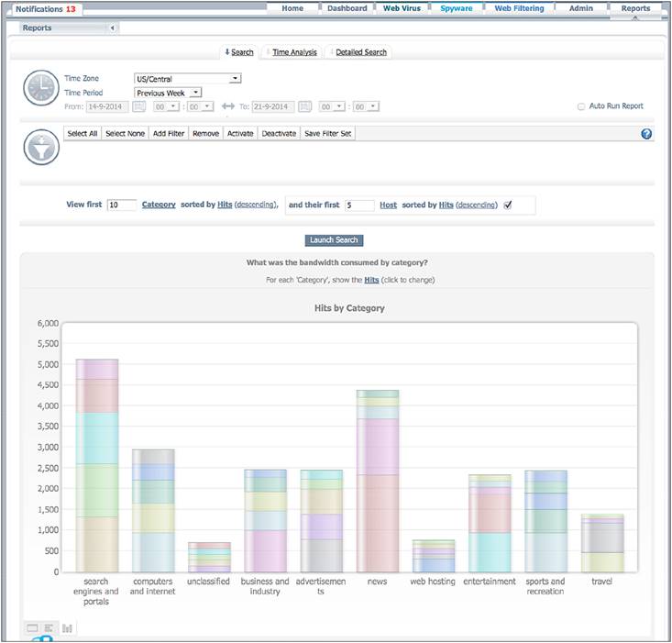
Task: Uncheck the Host sorting checkbox
Action: click(508, 205)
